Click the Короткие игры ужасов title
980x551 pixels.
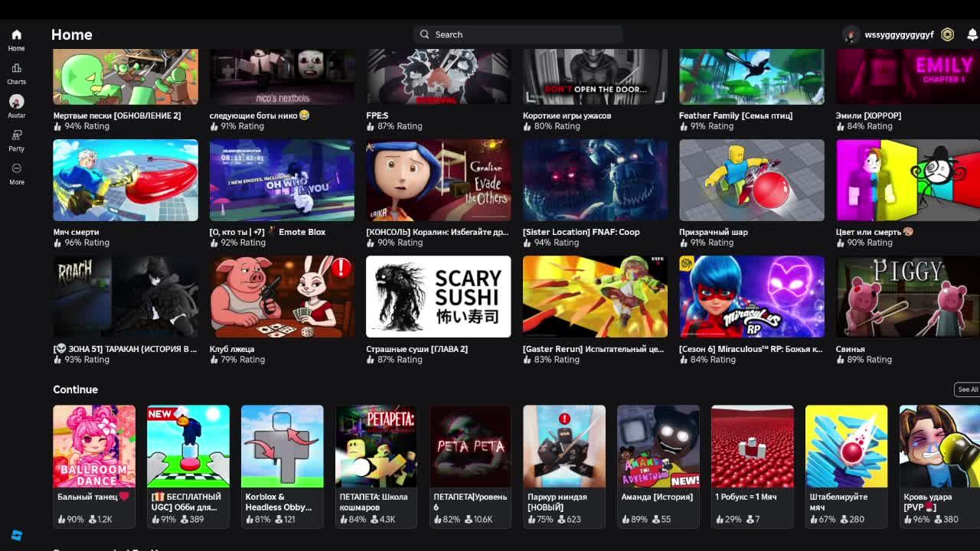[x=567, y=116]
